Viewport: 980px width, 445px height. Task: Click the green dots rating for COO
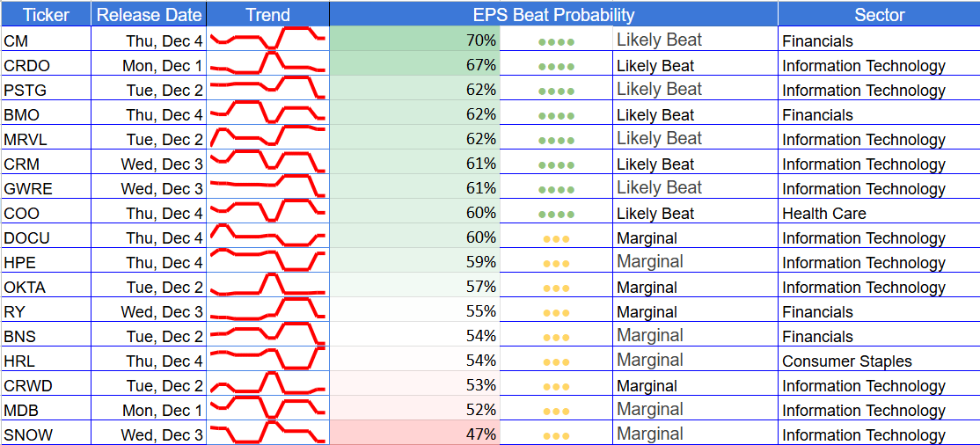coord(556,215)
